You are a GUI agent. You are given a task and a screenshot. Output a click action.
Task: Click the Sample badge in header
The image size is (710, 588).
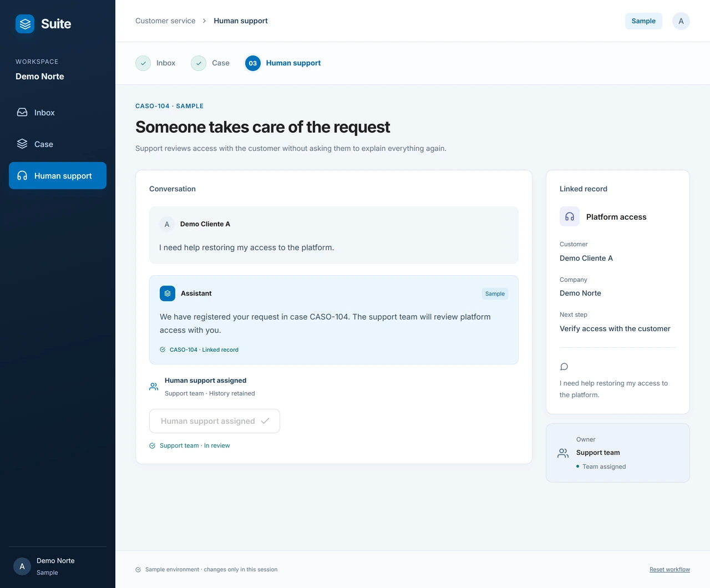(643, 21)
